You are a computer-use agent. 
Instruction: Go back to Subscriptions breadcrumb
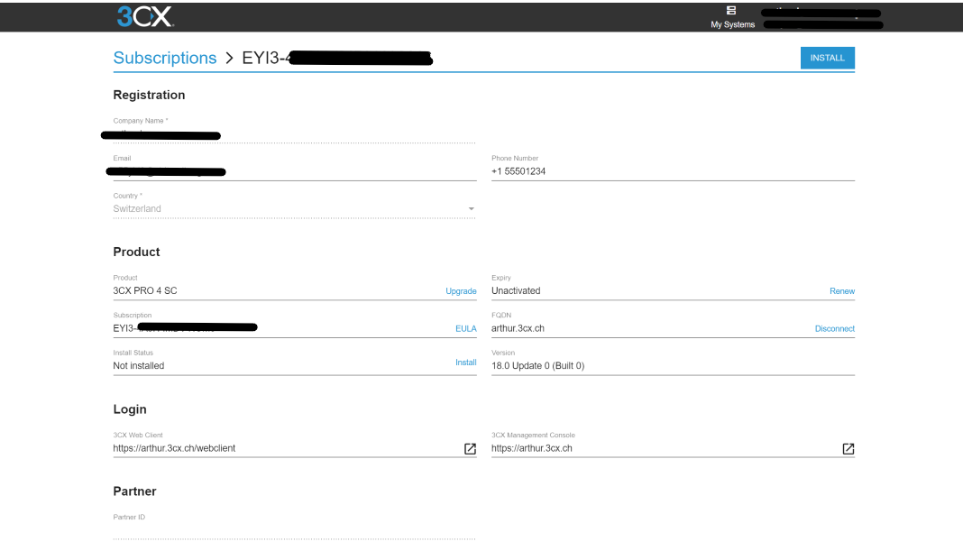(165, 58)
